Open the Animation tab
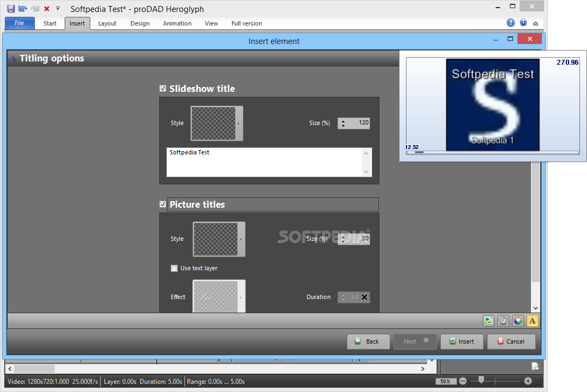 click(177, 23)
